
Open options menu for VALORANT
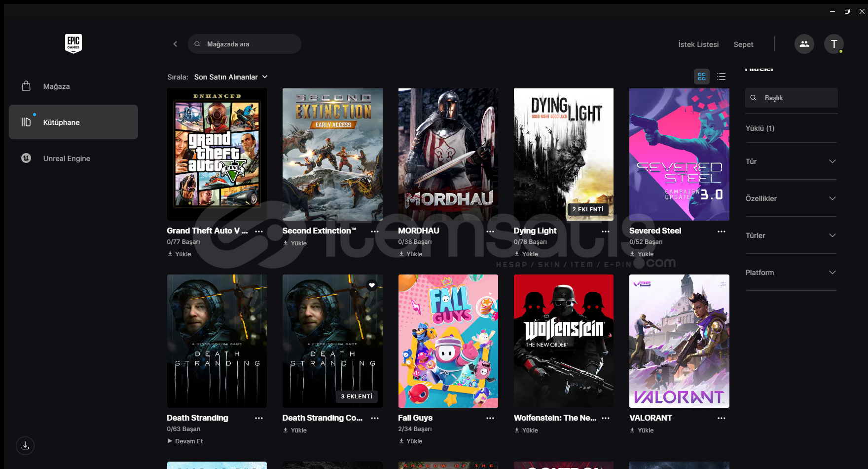(x=722, y=418)
